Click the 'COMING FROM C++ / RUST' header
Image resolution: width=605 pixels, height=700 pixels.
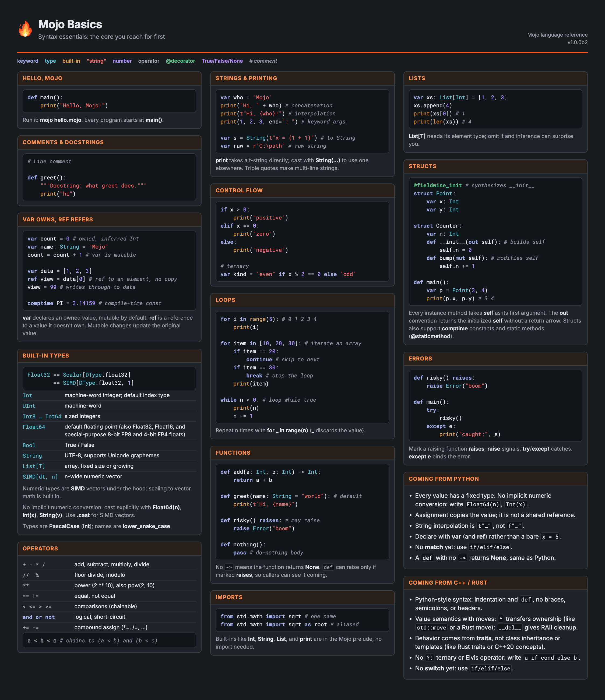[448, 583]
